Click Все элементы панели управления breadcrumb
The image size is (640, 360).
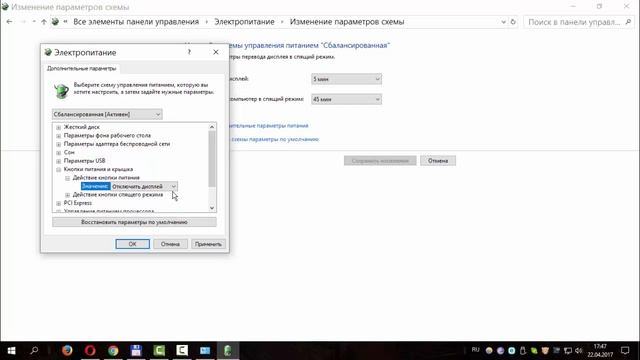pyautogui.click(x=136, y=22)
